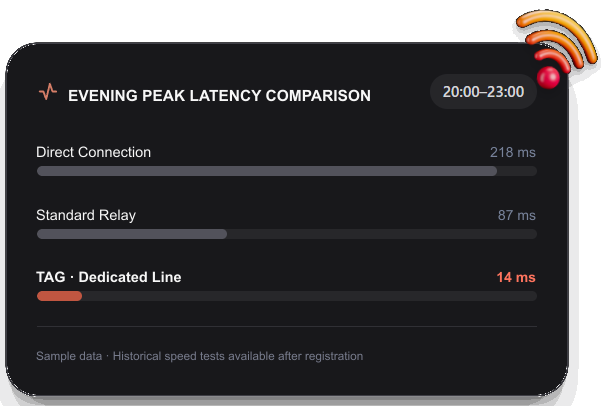
Task: Click the empty track of Standard Relay bar
Action: pyautogui.click(x=382, y=234)
